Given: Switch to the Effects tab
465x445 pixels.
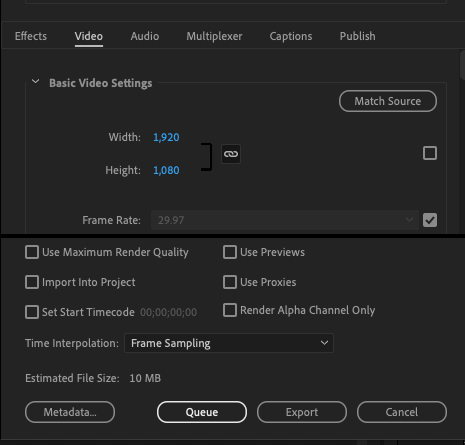Looking at the screenshot, I should coord(31,36).
